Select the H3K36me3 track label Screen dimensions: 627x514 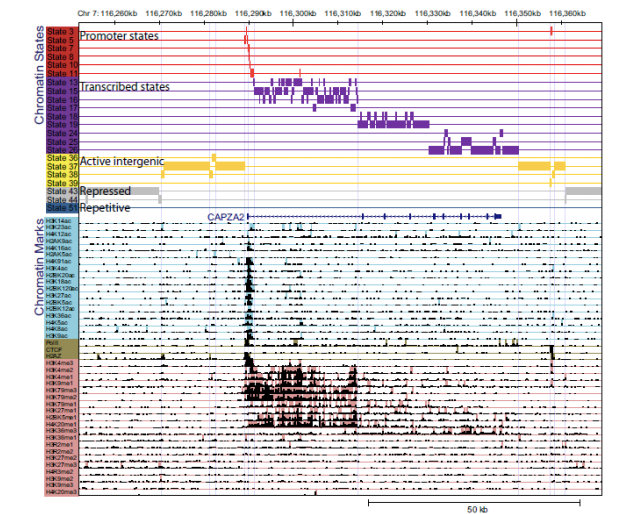(62, 431)
